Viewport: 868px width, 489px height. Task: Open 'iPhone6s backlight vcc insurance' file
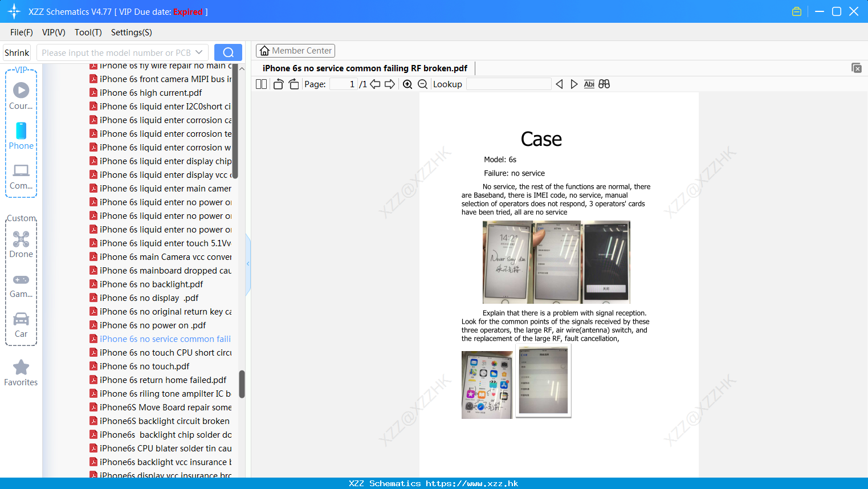tap(161, 462)
